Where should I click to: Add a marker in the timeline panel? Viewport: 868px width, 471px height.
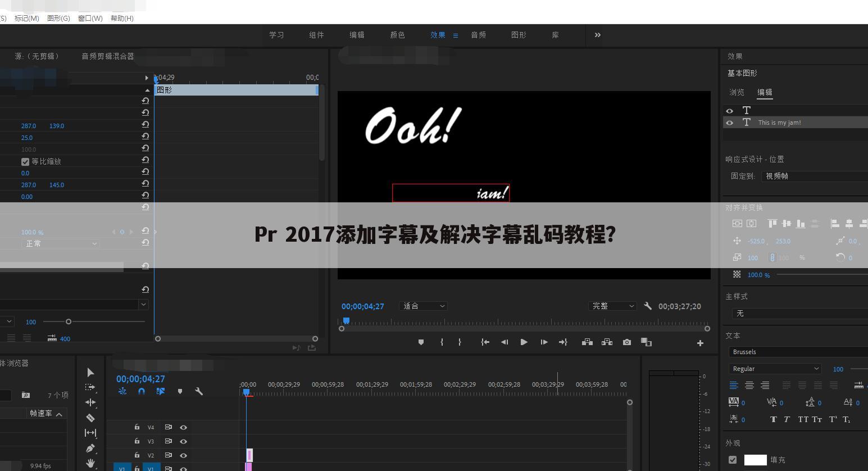click(180, 391)
